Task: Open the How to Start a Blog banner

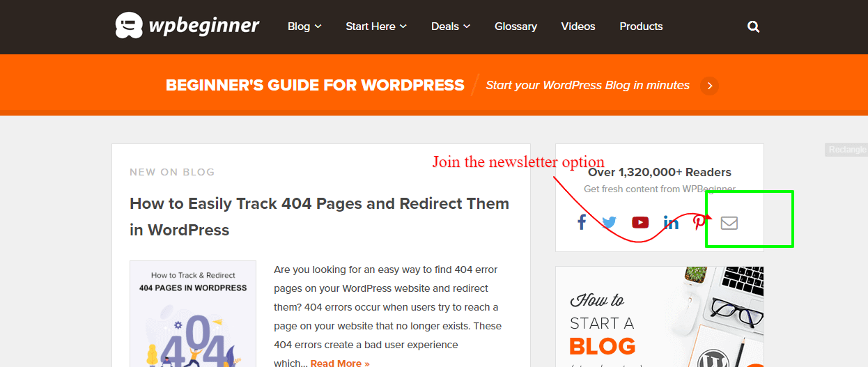Action: [659, 317]
